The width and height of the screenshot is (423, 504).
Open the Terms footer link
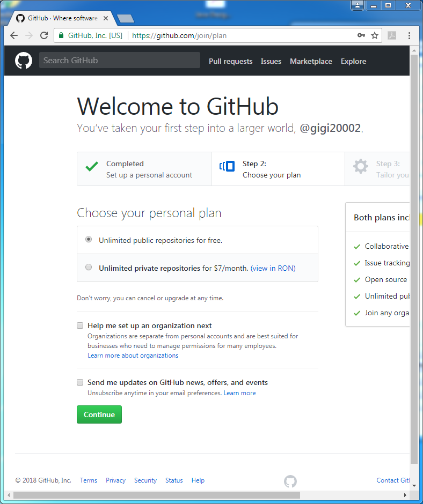(x=89, y=480)
